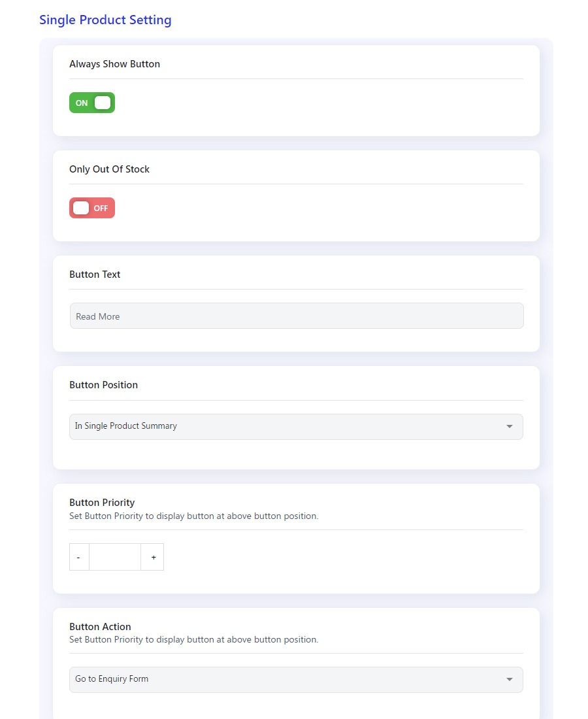Image resolution: width=588 pixels, height=719 pixels.
Task: Click the Button Priority number box
Action: coord(115,557)
